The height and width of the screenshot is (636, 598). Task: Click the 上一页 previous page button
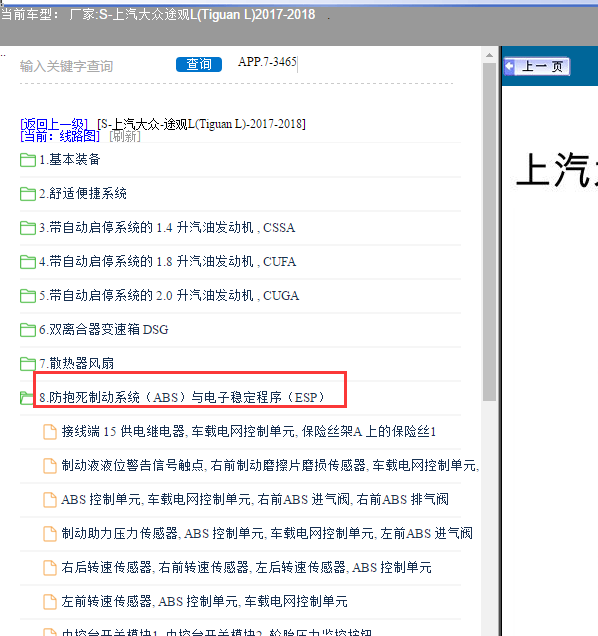(x=537, y=67)
